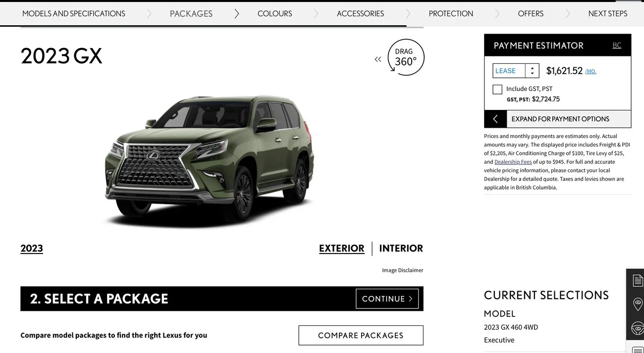The height and width of the screenshot is (353, 644).
Task: Click the back arrow beside Expand for Payment Options
Action: (495, 119)
